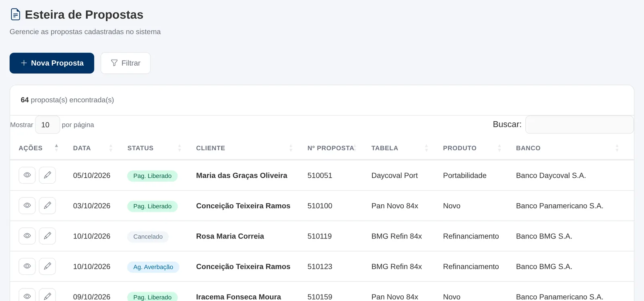The image size is (644, 301).
Task: Click client name Maria das Graças Oliveira
Action: point(242,175)
